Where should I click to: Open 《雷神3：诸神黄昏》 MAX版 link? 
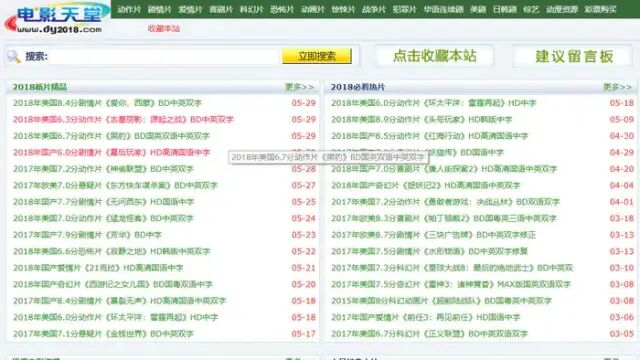click(451, 284)
